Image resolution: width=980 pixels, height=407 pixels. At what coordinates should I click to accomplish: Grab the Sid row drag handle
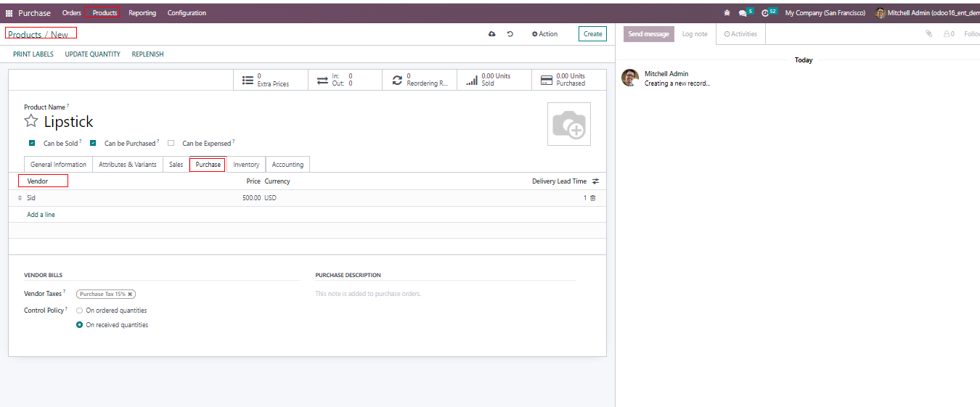click(20, 198)
